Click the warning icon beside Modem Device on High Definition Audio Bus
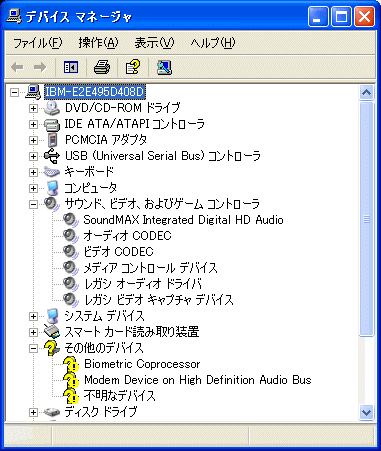The image size is (381, 451). tap(71, 380)
